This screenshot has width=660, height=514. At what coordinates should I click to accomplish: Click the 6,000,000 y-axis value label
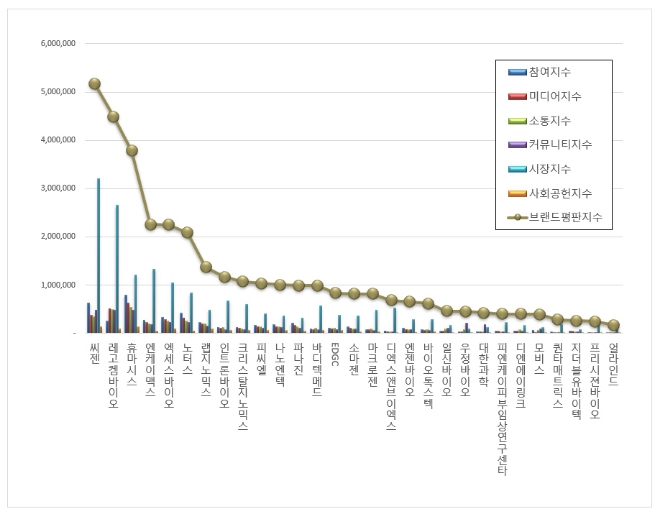point(59,44)
